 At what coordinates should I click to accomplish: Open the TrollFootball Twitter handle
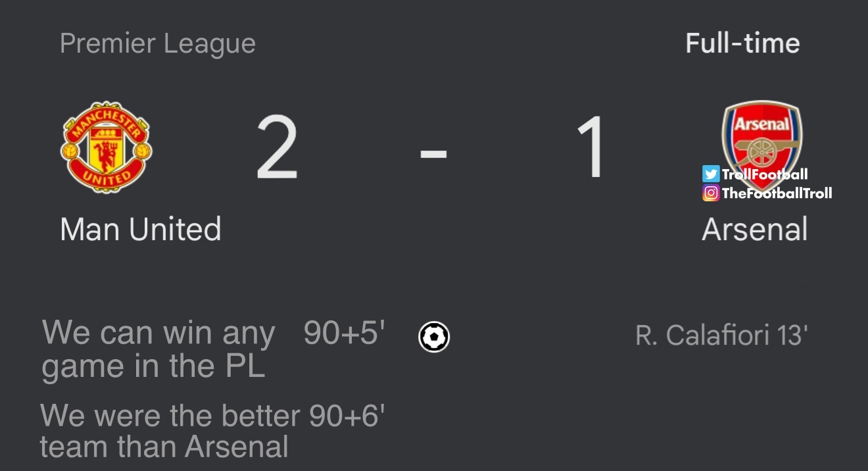coord(765,174)
